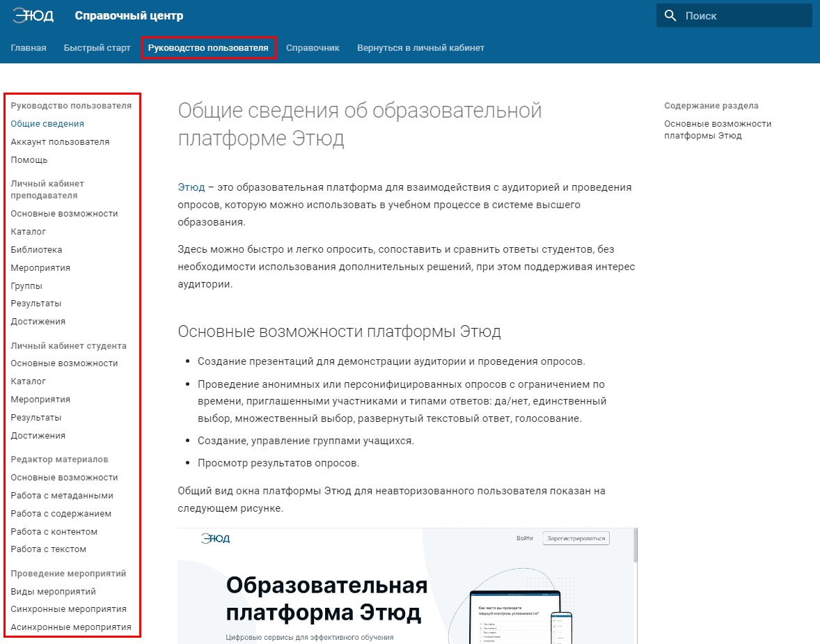Open Аккаунт пользователя in the sidebar

[60, 142]
